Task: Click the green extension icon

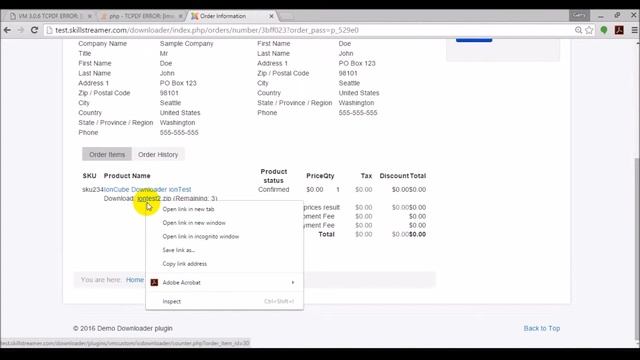Action: coord(604,30)
